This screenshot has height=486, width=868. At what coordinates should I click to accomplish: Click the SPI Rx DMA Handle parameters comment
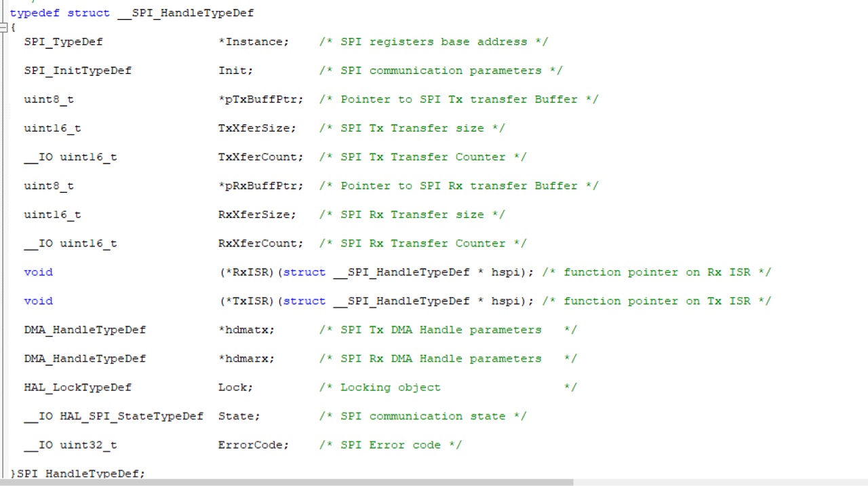point(448,359)
